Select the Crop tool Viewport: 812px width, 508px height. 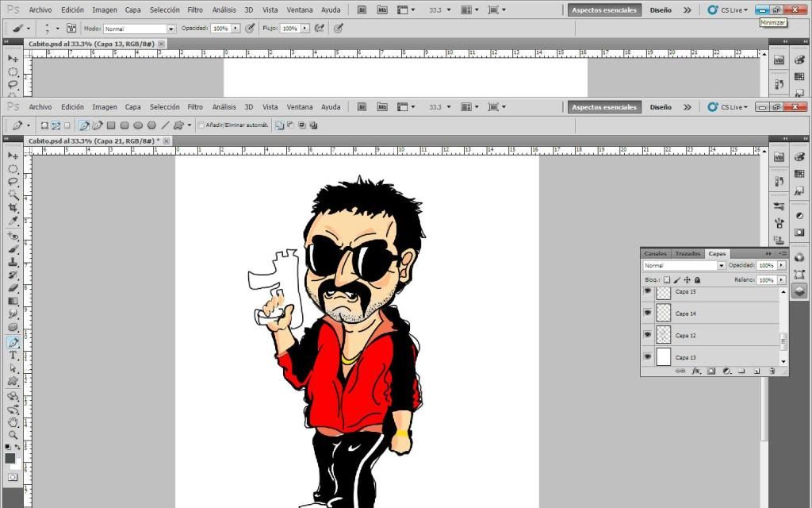tap(13, 208)
